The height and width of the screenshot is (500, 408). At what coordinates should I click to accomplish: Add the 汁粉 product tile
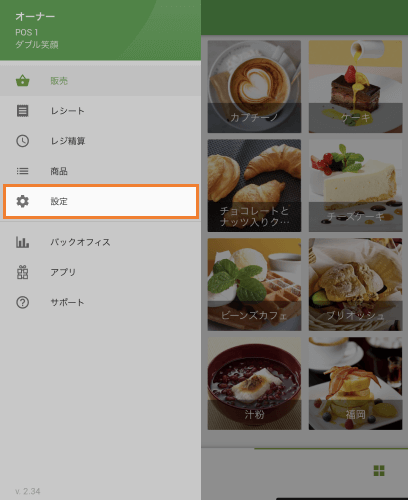point(254,383)
